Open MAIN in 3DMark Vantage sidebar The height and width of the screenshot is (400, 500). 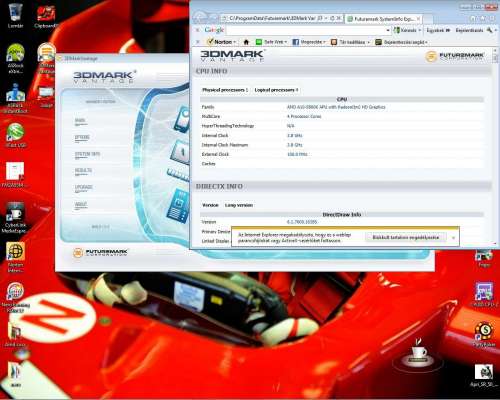(80, 121)
